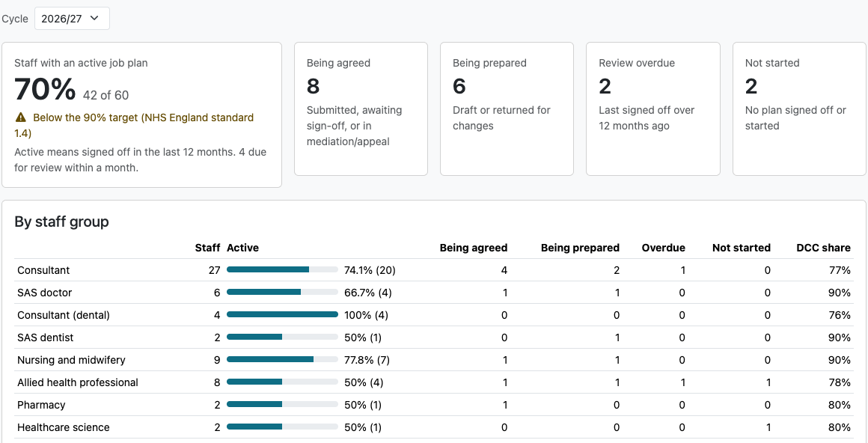Click the By staff group heading
This screenshot has width=868, height=443.
pyautogui.click(x=61, y=221)
